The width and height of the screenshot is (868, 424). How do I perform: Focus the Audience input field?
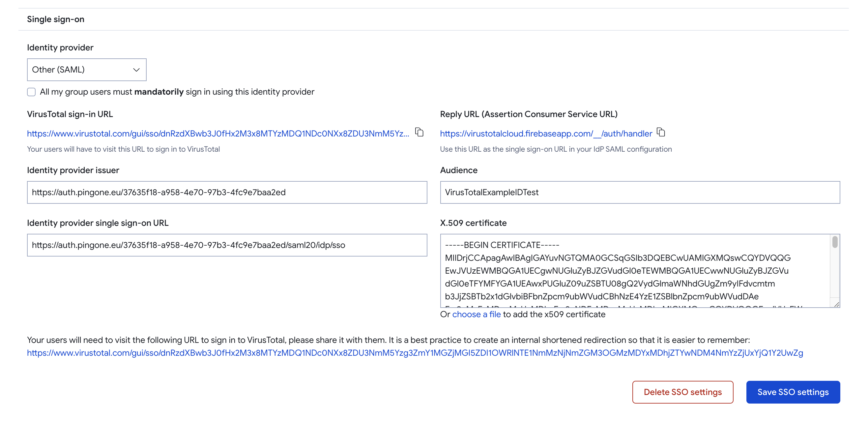(640, 193)
